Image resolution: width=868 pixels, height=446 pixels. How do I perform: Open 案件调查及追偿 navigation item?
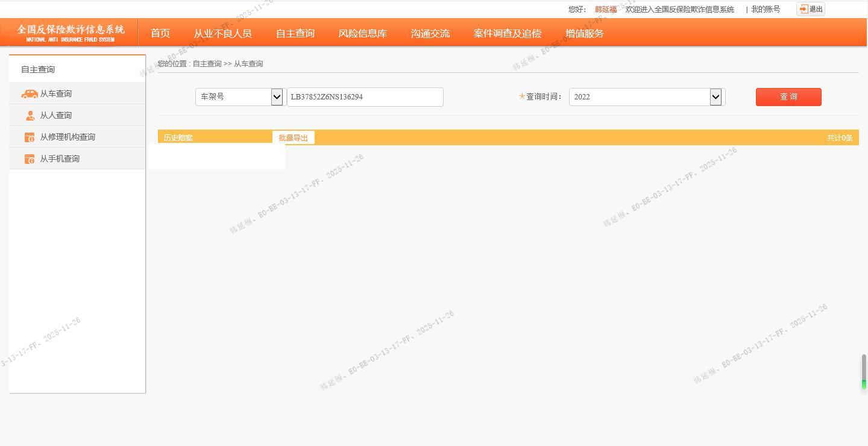[x=507, y=34]
